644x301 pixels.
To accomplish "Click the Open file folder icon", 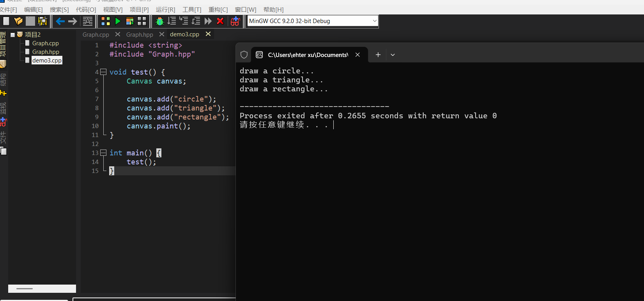I will tap(18, 21).
